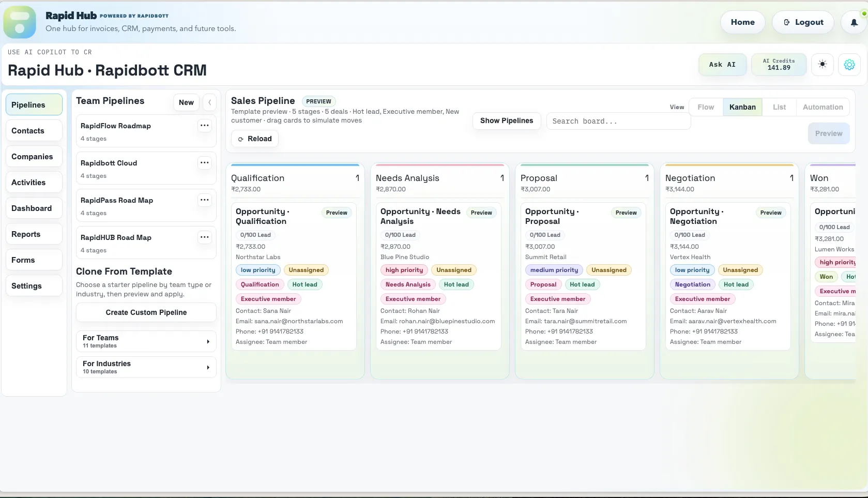Click Executive member tag on Vertex Health card
The width and height of the screenshot is (868, 498).
[x=703, y=299]
